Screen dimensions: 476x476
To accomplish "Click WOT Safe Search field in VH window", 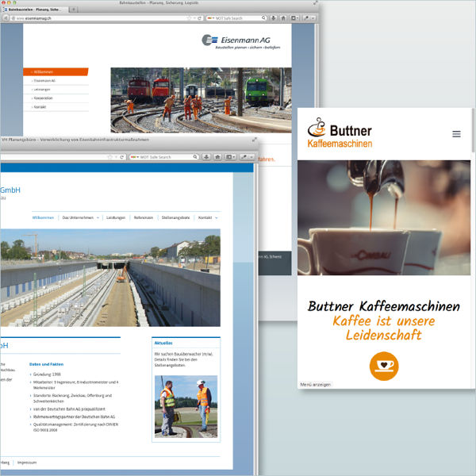I will tap(164, 157).
